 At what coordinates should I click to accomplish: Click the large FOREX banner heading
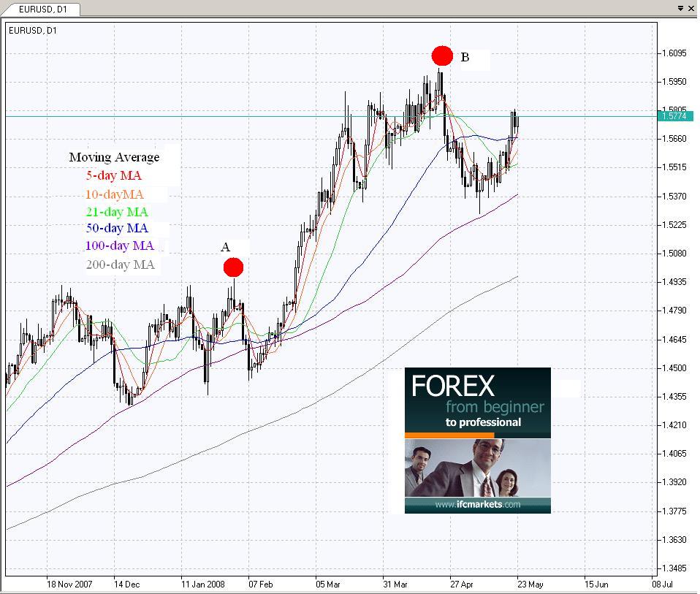coord(453,386)
